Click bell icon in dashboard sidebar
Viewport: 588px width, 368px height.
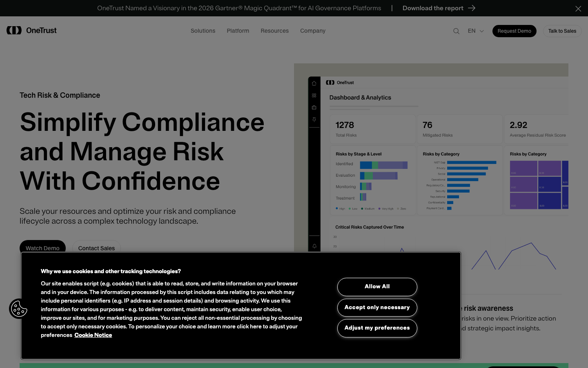pos(314,246)
